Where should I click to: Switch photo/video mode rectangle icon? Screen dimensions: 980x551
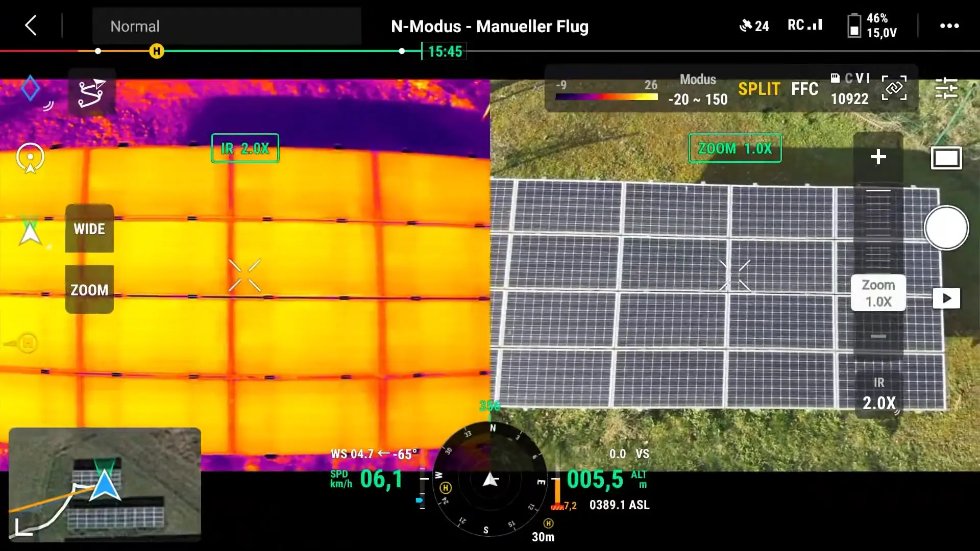pos(946,158)
